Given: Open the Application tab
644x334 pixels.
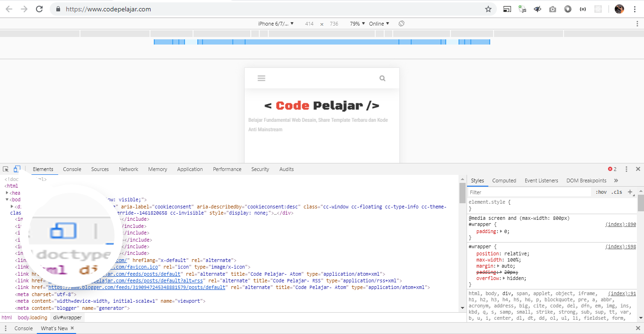Looking at the screenshot, I should tap(190, 169).
